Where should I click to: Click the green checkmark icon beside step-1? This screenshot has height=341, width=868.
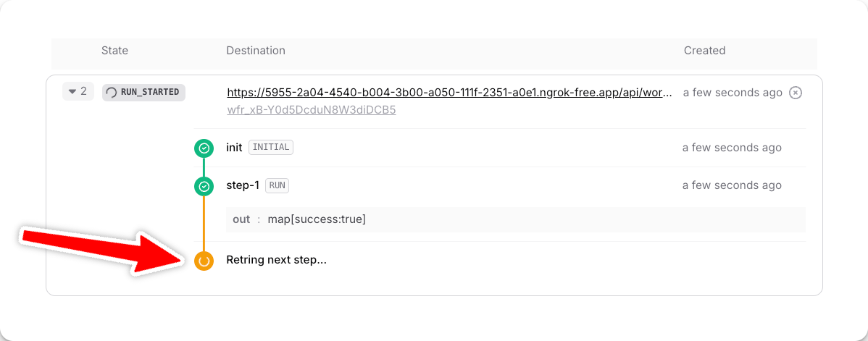204,187
